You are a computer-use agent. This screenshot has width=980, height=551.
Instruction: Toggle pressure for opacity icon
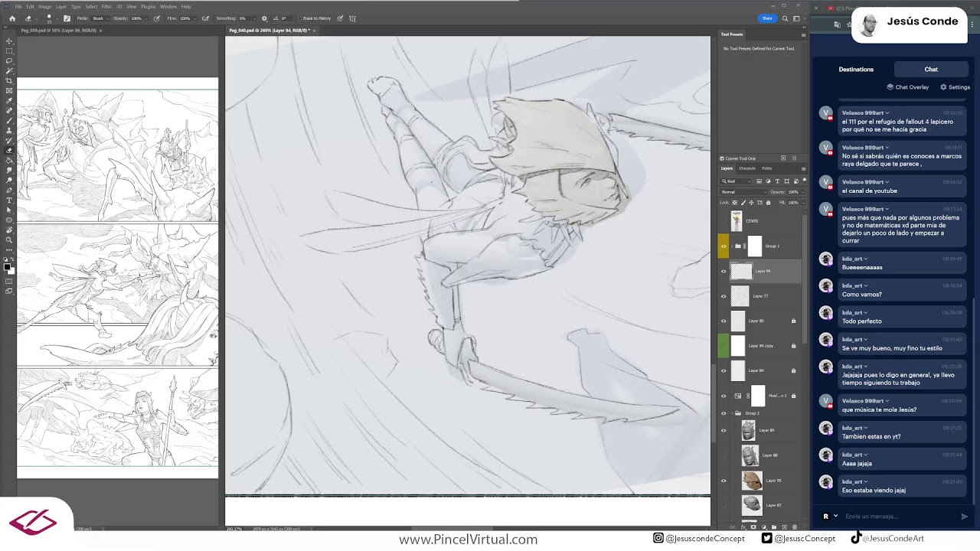157,18
